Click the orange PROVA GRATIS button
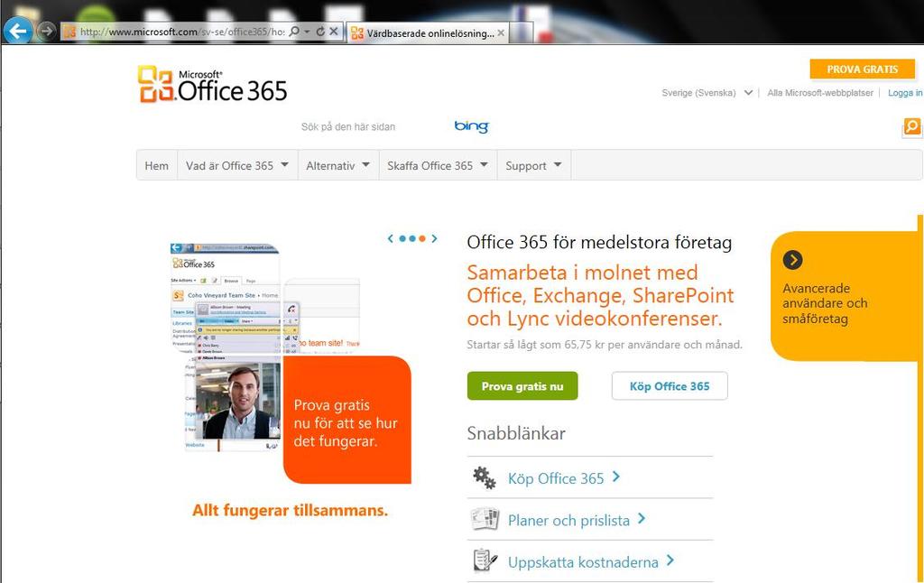Screen dimensions: 924x583 coord(862,69)
